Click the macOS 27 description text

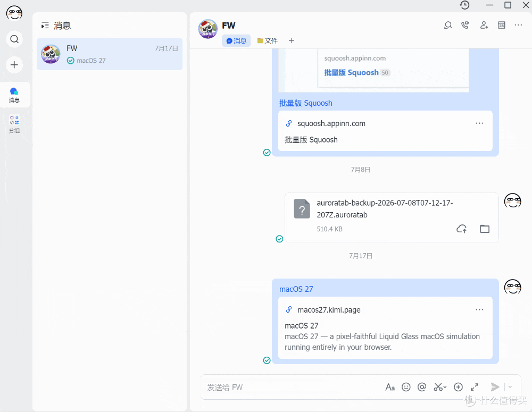(x=382, y=342)
